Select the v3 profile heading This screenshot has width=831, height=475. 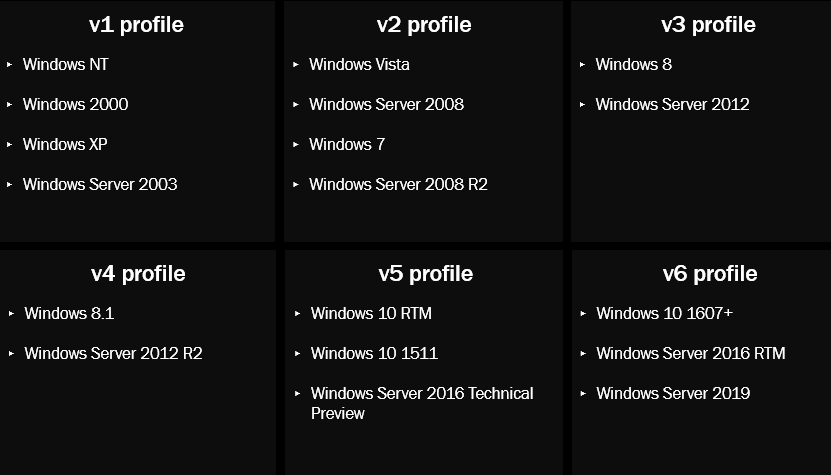click(709, 25)
